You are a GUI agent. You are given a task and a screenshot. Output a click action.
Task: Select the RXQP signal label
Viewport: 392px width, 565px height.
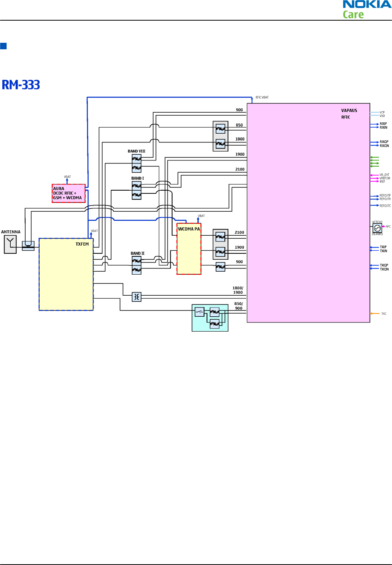point(384,142)
